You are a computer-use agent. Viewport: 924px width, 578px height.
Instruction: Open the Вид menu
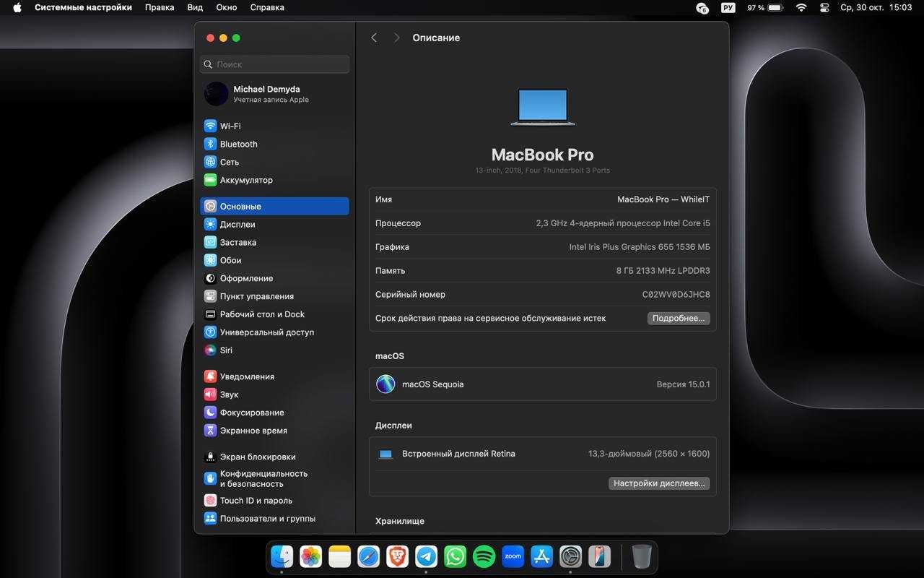point(195,7)
